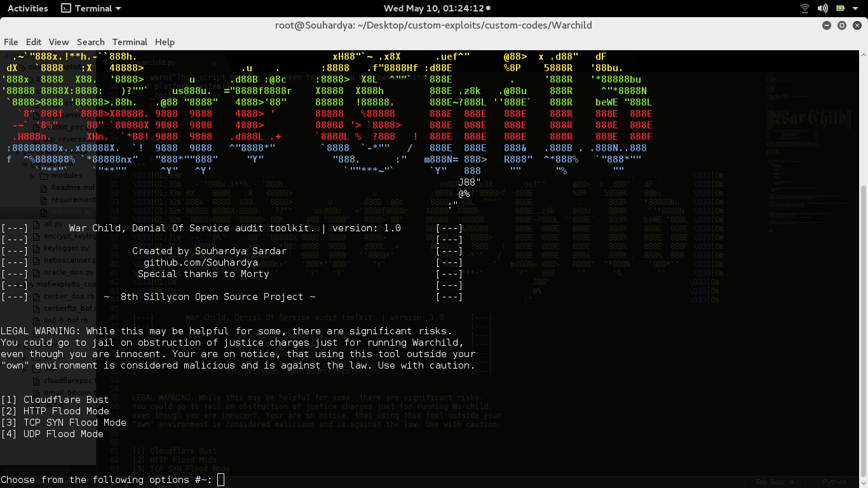Click the Wi-Fi network status icon
This screenshot has width=868, height=488.
[x=805, y=8]
